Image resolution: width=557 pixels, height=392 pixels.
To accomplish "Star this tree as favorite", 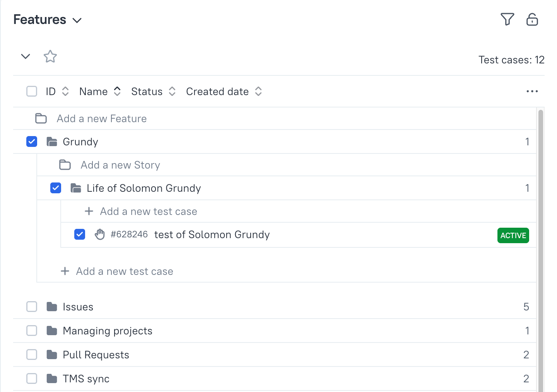I will click(x=50, y=56).
